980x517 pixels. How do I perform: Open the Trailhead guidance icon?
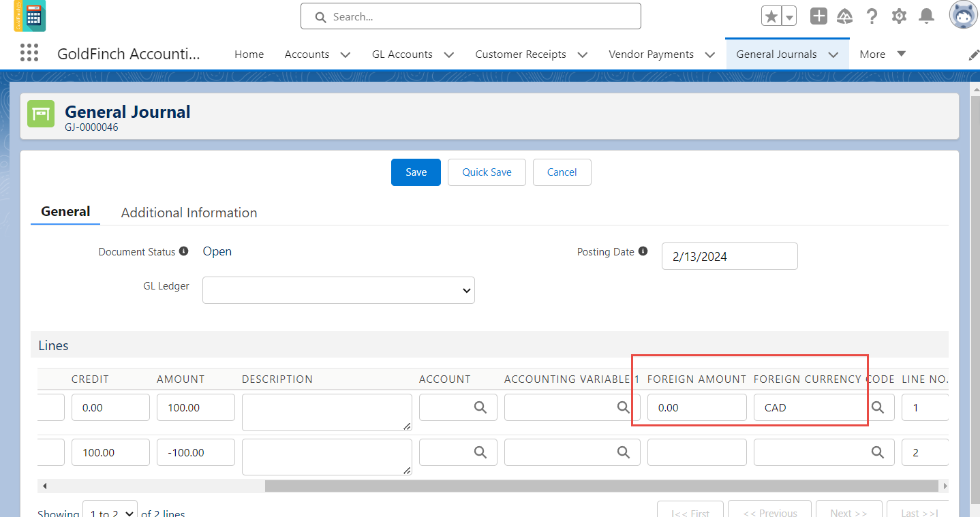click(845, 16)
